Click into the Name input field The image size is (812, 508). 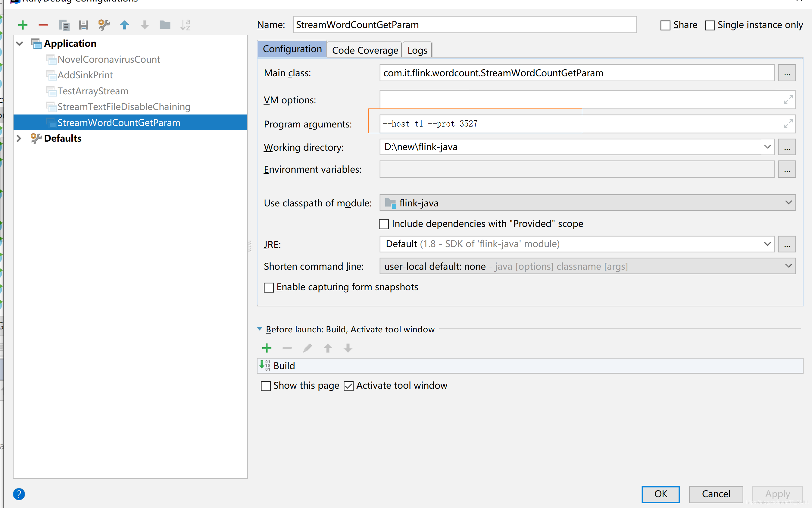(464, 25)
